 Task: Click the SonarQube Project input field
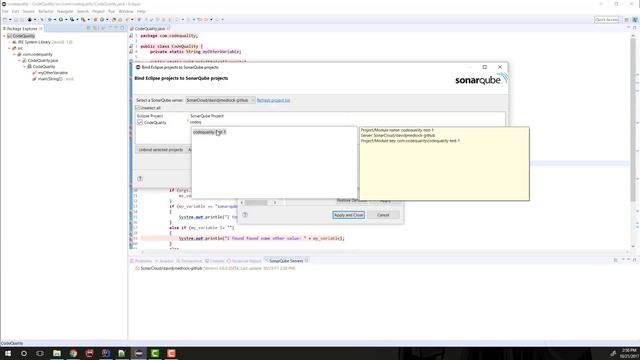[x=346, y=122]
